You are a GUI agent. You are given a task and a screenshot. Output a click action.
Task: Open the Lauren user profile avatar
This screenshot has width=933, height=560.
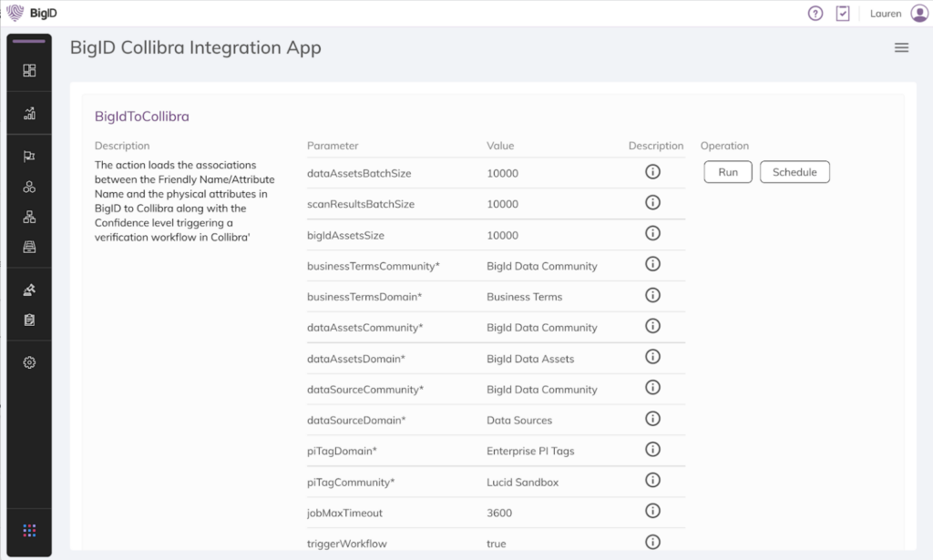click(918, 14)
